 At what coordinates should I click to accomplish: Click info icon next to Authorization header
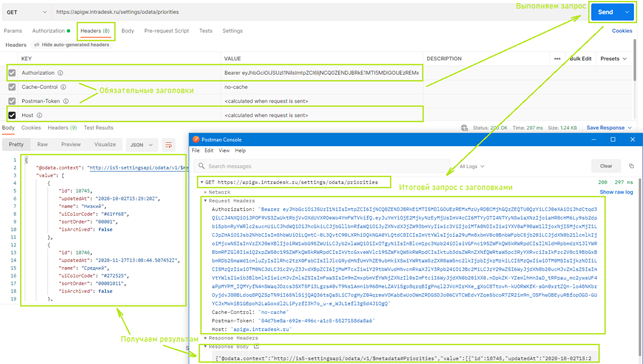tap(60, 73)
